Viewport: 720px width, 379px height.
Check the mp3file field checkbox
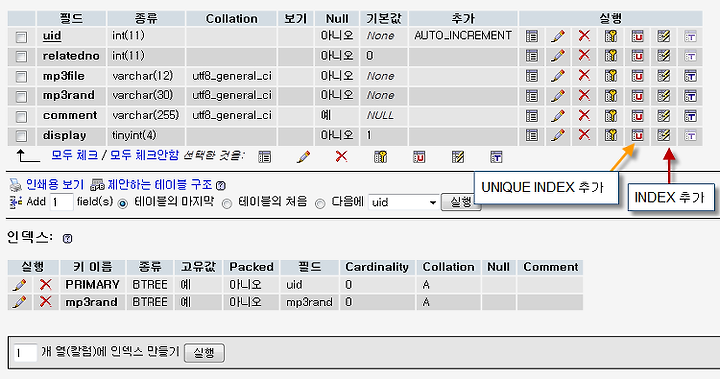coord(21,76)
